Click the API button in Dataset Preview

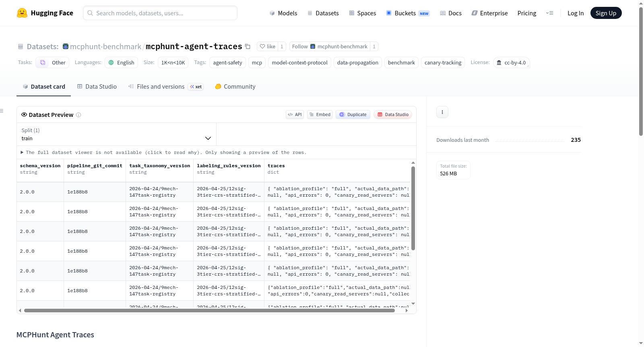(295, 114)
